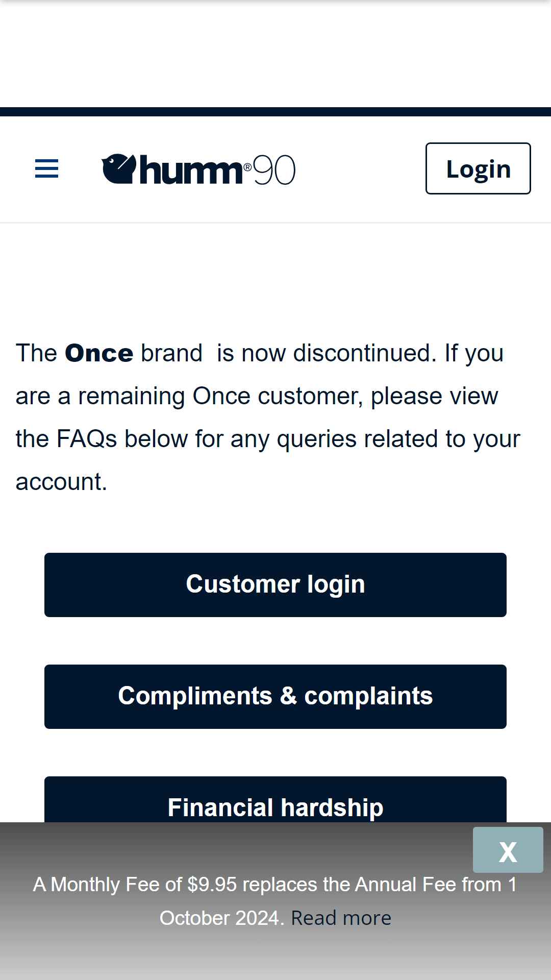Click the 'October 2024' text in banner
The image size is (551, 980).
[219, 918]
